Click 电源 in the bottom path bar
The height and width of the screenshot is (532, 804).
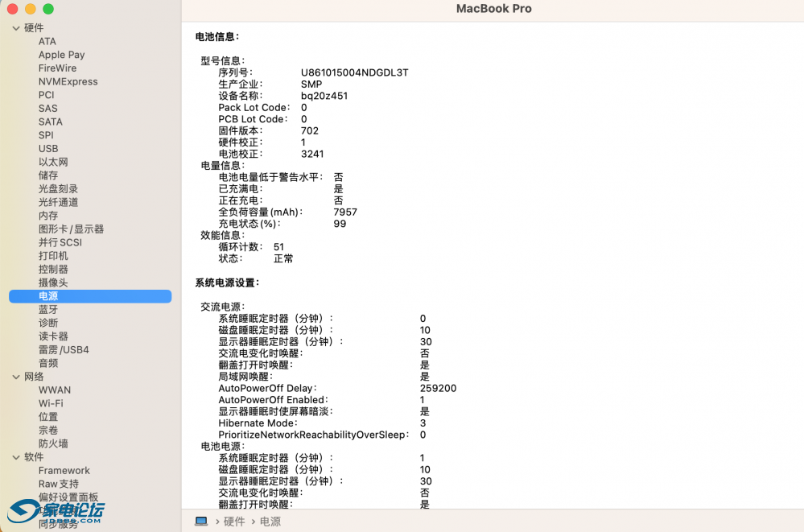(x=270, y=522)
